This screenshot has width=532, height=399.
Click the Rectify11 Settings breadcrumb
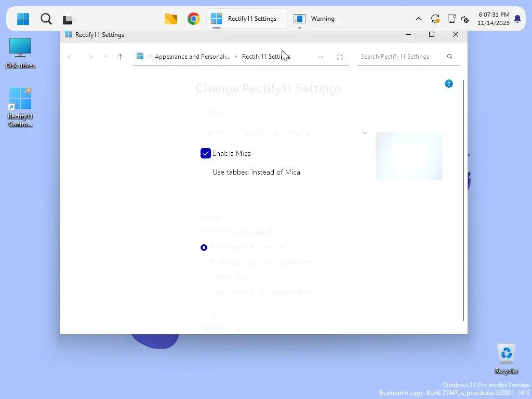tap(266, 57)
